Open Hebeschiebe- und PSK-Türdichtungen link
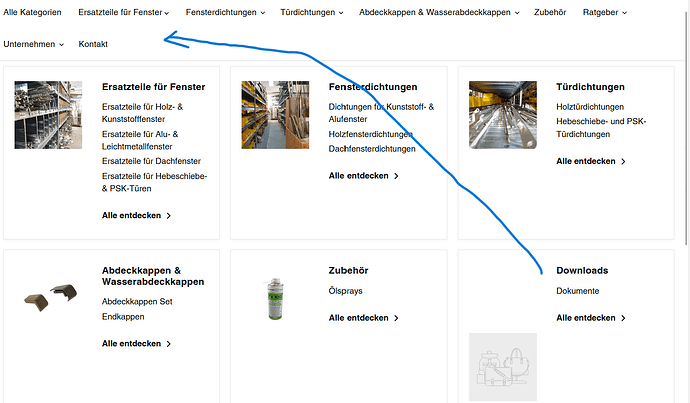The width and height of the screenshot is (690, 403). point(601,128)
